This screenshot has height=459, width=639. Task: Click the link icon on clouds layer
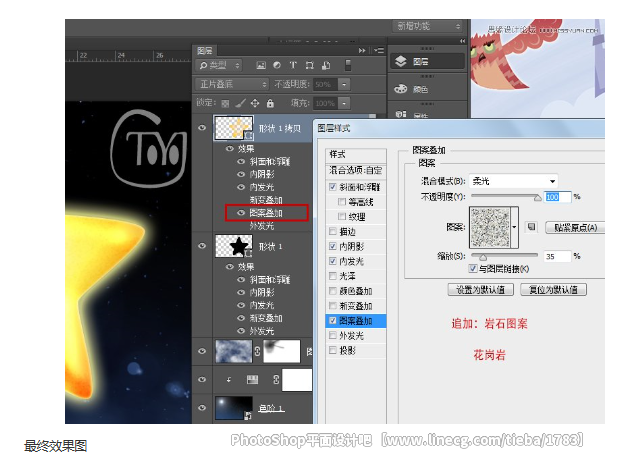point(257,351)
